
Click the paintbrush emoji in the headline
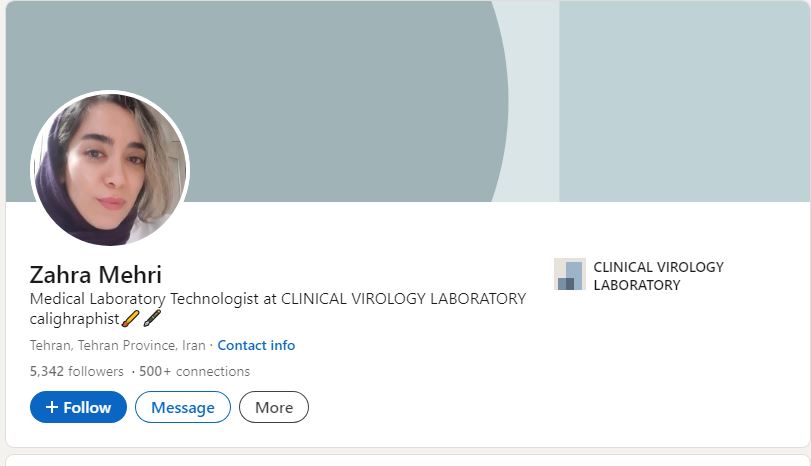pyautogui.click(x=130, y=319)
